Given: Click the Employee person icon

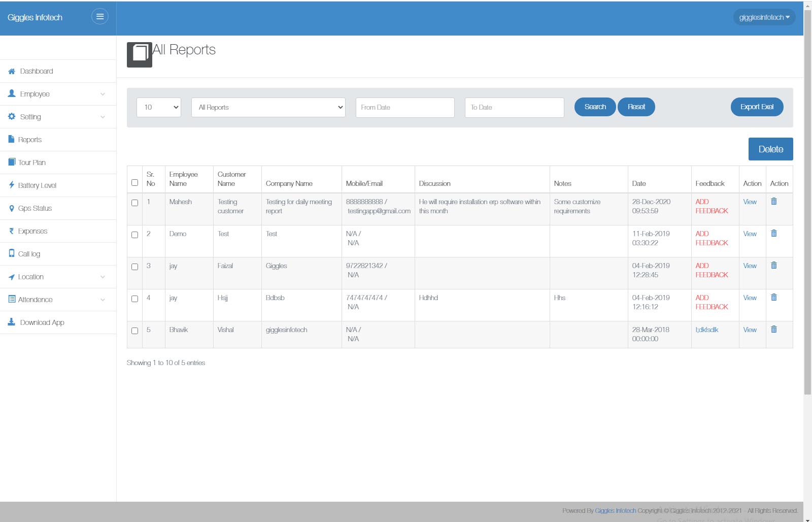Looking at the screenshot, I should (12, 93).
